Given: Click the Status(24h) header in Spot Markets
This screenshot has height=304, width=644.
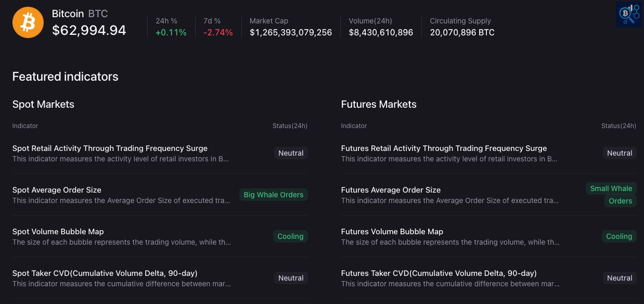Looking at the screenshot, I should tap(290, 126).
